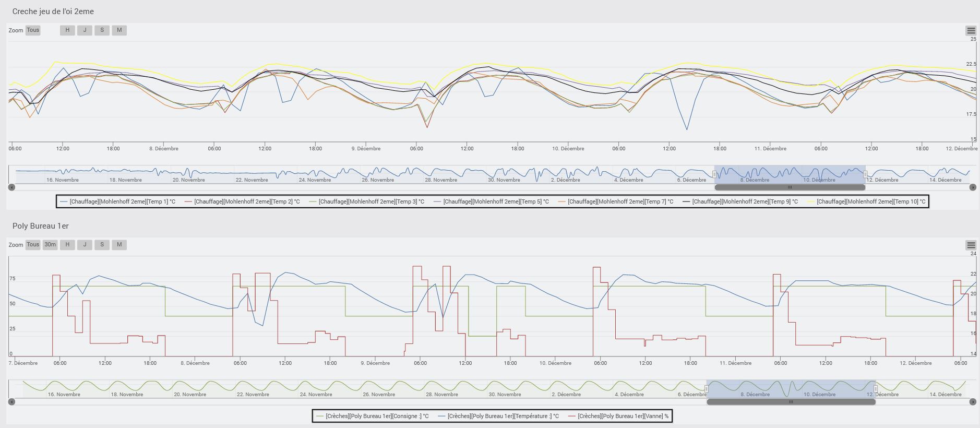980x428 pixels.
Task: Toggle Mohlenhoff 2eme Temp 3 series
Action: click(x=367, y=201)
